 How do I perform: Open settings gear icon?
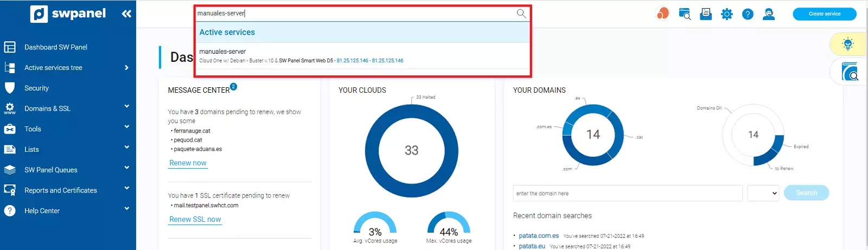coord(727,14)
